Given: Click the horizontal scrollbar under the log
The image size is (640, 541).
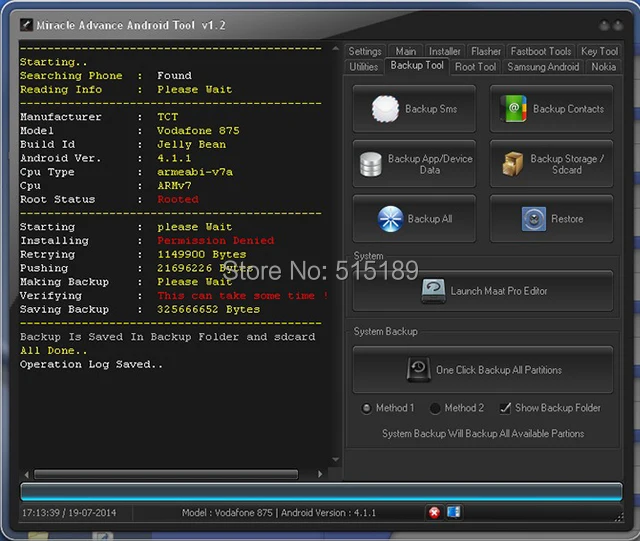Looking at the screenshot, I should [166, 474].
